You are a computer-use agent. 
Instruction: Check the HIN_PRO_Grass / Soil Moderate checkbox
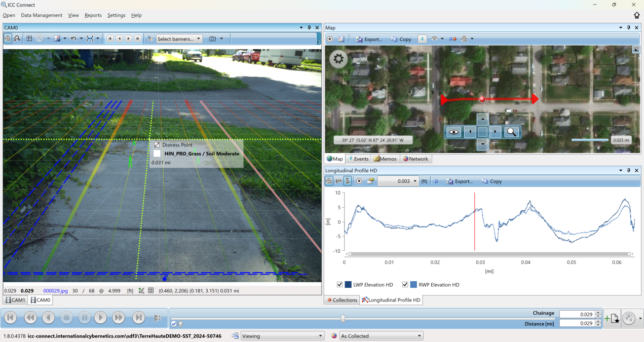(157, 154)
